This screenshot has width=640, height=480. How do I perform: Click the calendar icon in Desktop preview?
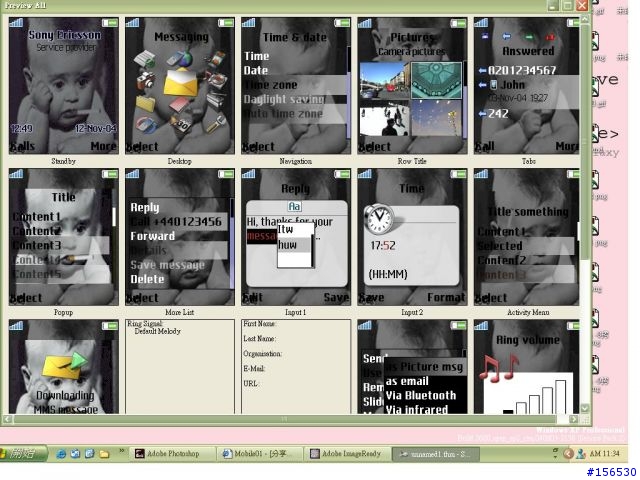180,122
